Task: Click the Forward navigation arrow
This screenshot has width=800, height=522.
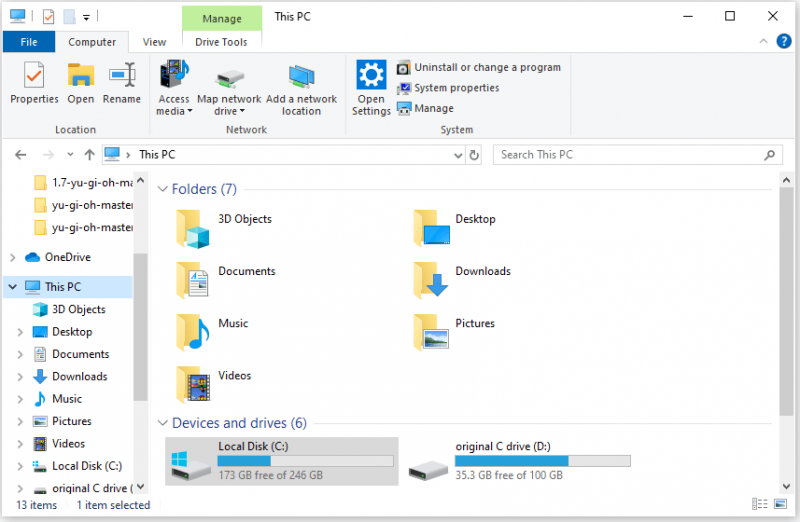Action: pyautogui.click(x=48, y=155)
